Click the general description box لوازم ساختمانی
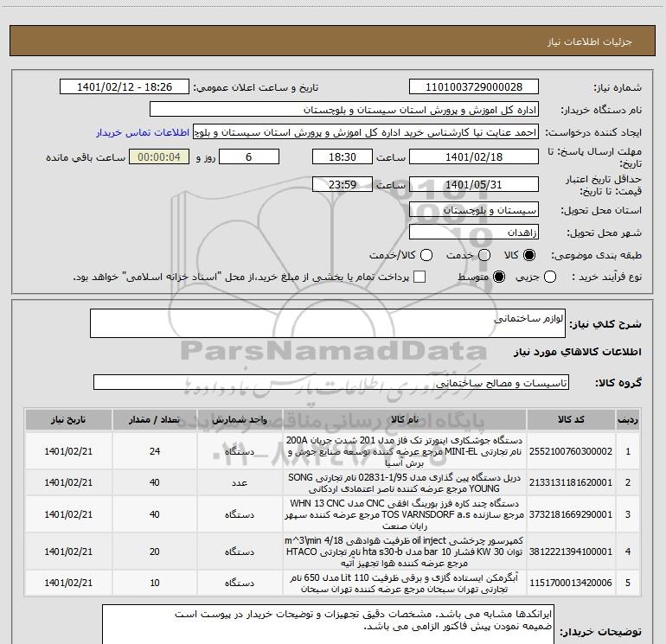The image size is (666, 644). 328,323
